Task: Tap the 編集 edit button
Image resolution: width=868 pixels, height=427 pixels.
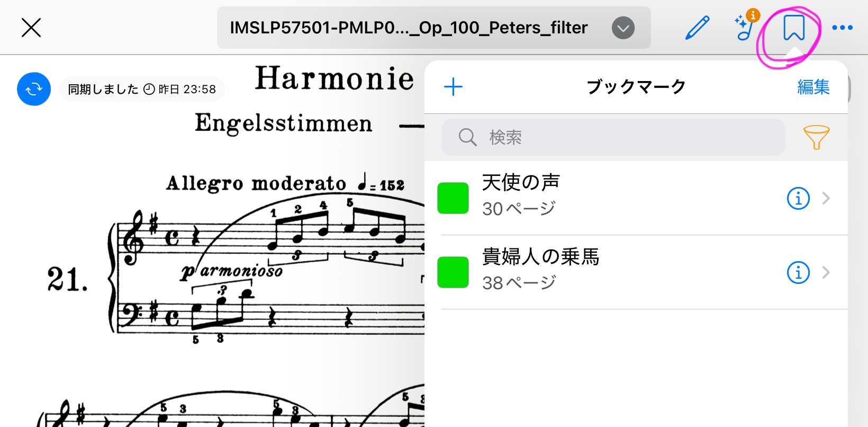Action: [813, 87]
